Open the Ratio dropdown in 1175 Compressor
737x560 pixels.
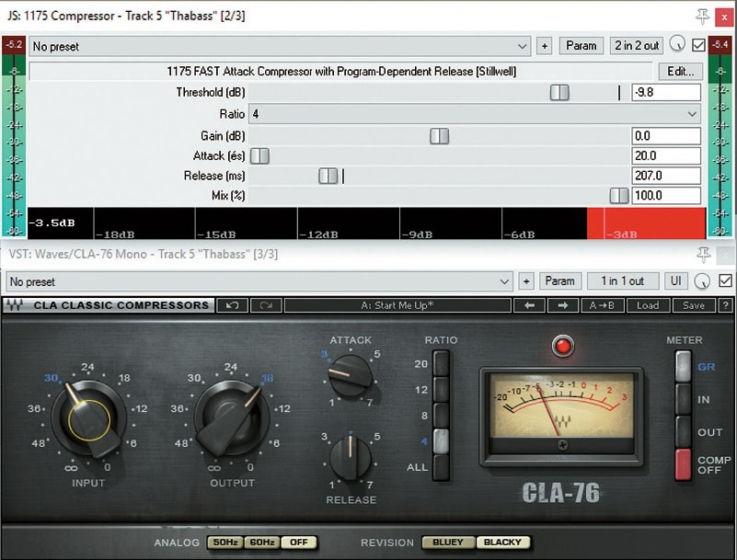point(474,114)
